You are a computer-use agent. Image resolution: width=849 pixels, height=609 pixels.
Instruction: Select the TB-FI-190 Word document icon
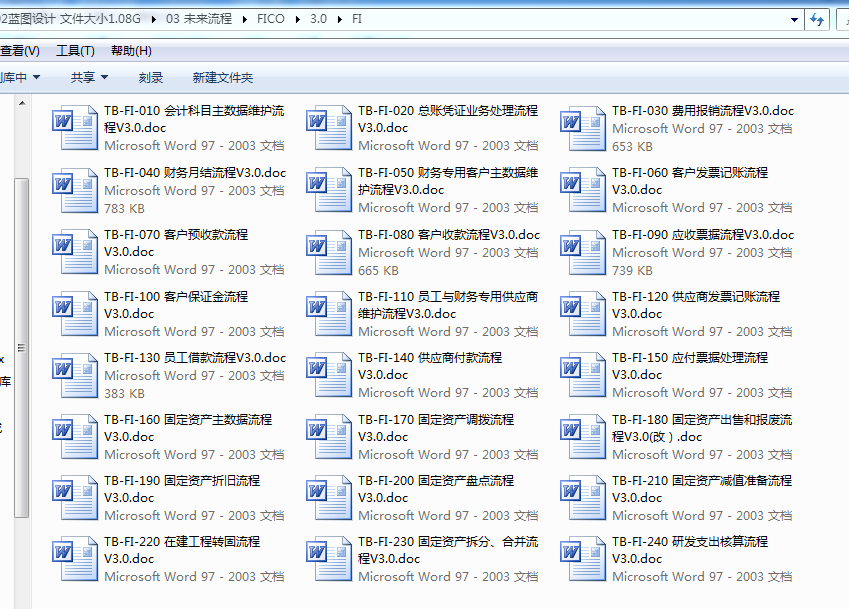click(75, 498)
